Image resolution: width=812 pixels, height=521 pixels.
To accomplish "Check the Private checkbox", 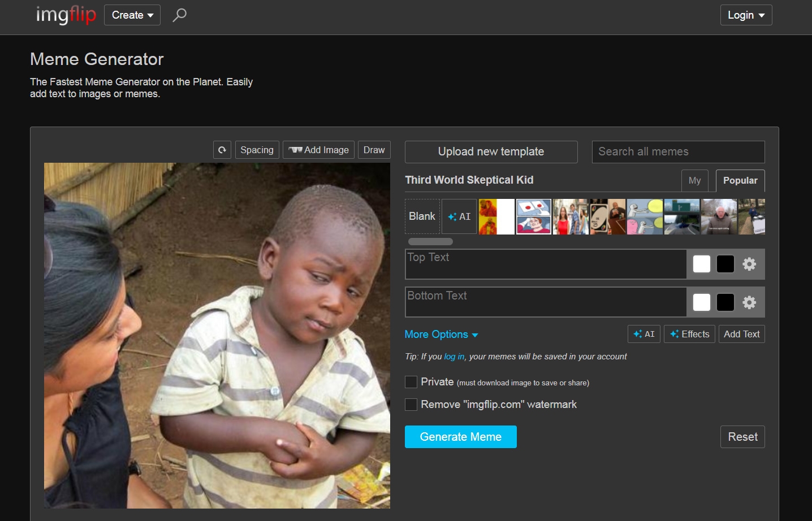I will [x=411, y=382].
